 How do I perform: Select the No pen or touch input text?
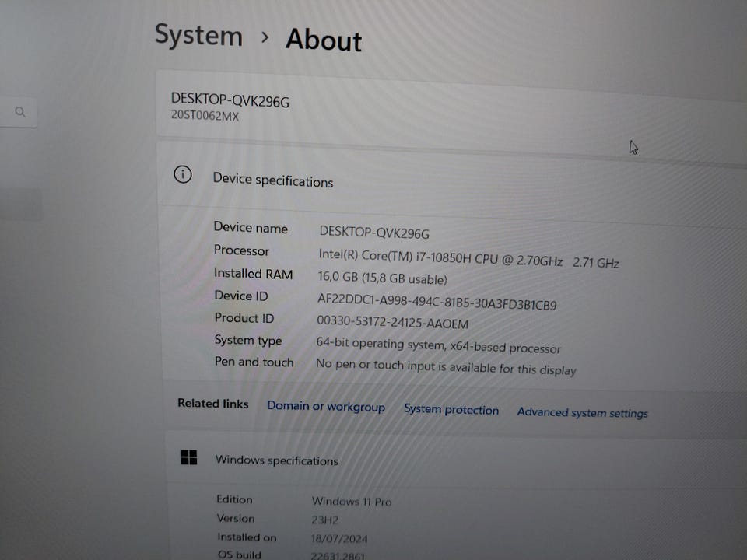click(446, 366)
